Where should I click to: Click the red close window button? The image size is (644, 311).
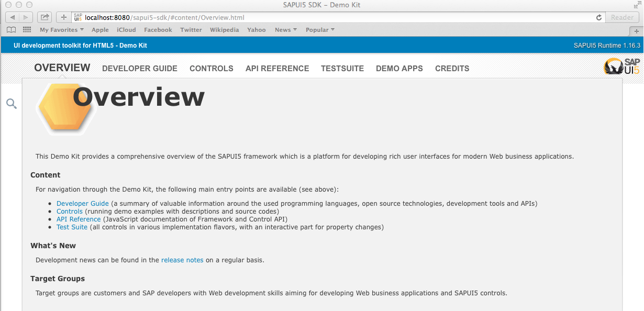(x=8, y=5)
